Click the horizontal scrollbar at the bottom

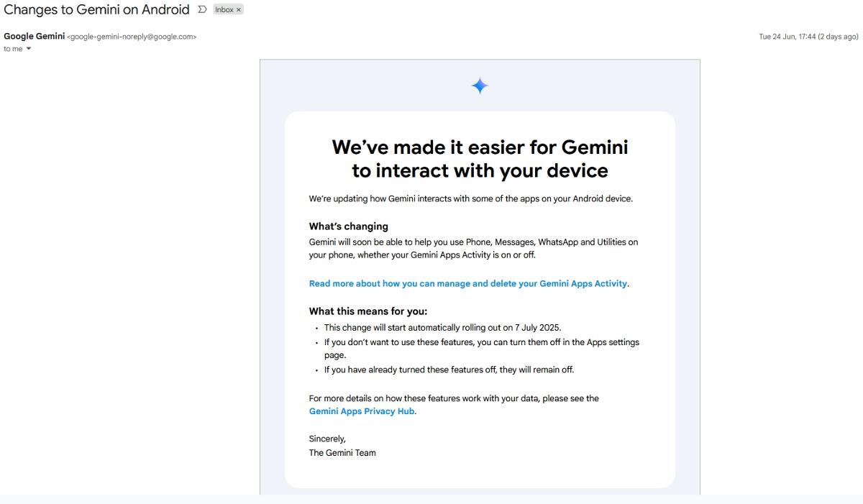(431, 501)
